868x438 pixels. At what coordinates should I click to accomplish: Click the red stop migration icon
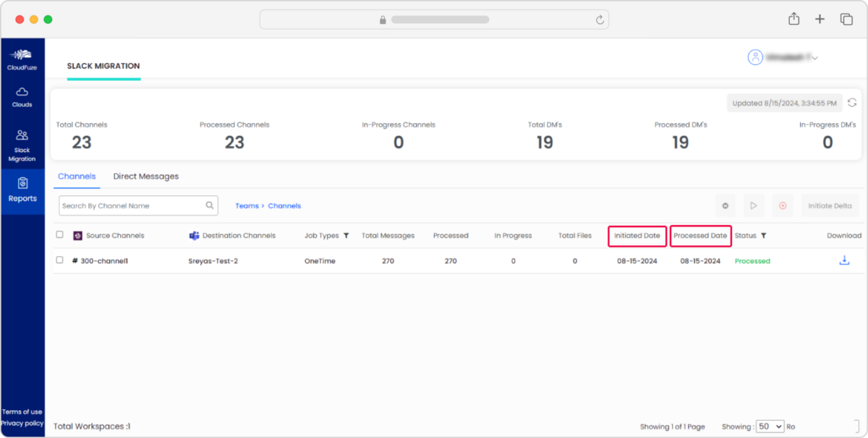coord(782,206)
